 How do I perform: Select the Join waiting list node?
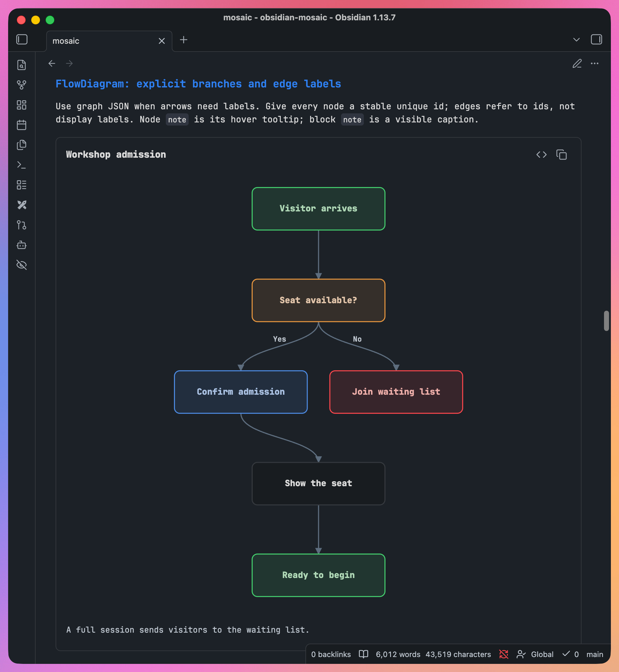396,392
